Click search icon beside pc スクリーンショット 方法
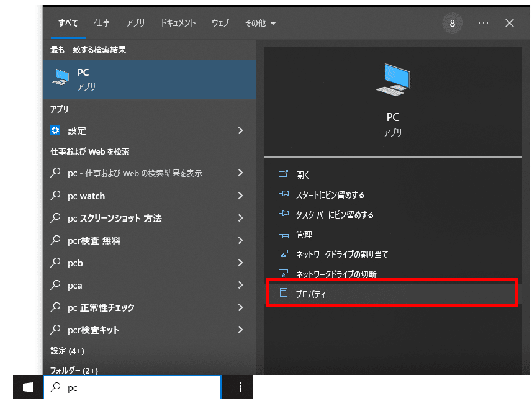The height and width of the screenshot is (401, 532). click(x=55, y=218)
